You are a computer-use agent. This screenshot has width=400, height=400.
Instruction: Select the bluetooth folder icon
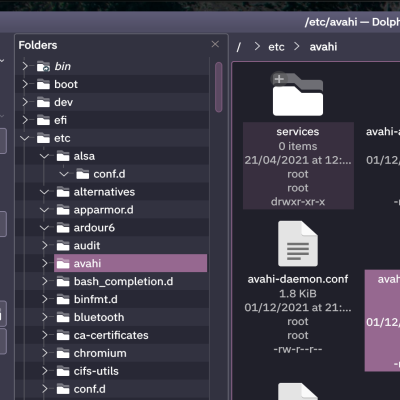pos(63,318)
